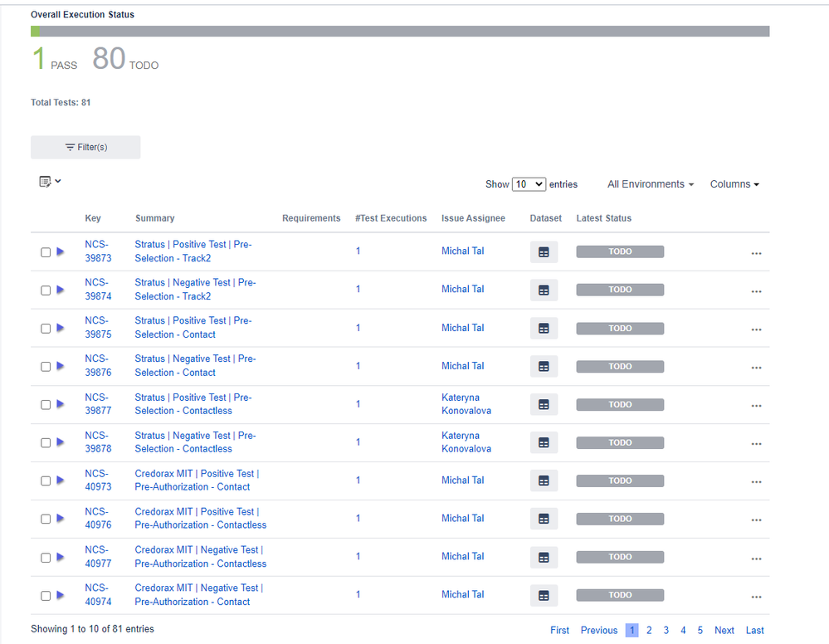829x644 pixels.
Task: Open more actions for NCS-40974 row
Action: coord(756,597)
